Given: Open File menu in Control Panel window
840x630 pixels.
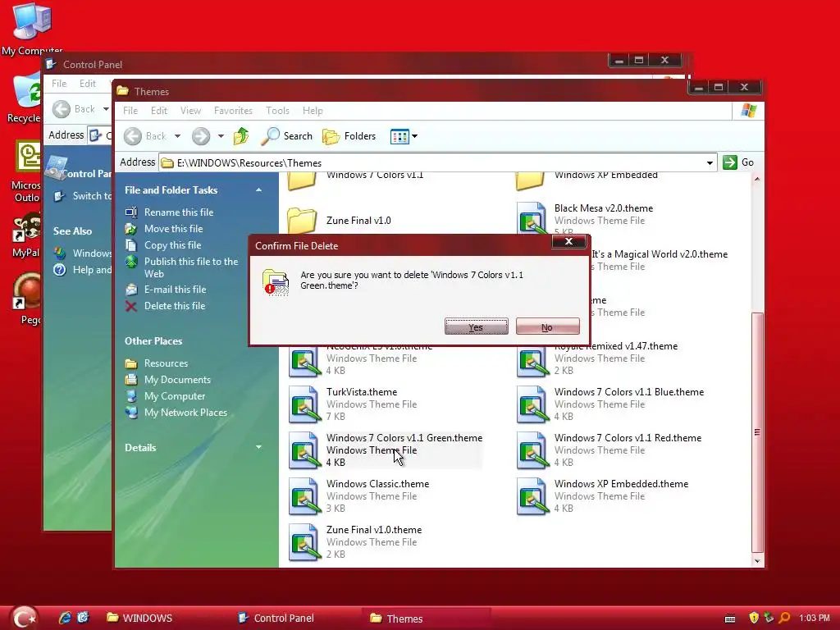Looking at the screenshot, I should pyautogui.click(x=59, y=84).
